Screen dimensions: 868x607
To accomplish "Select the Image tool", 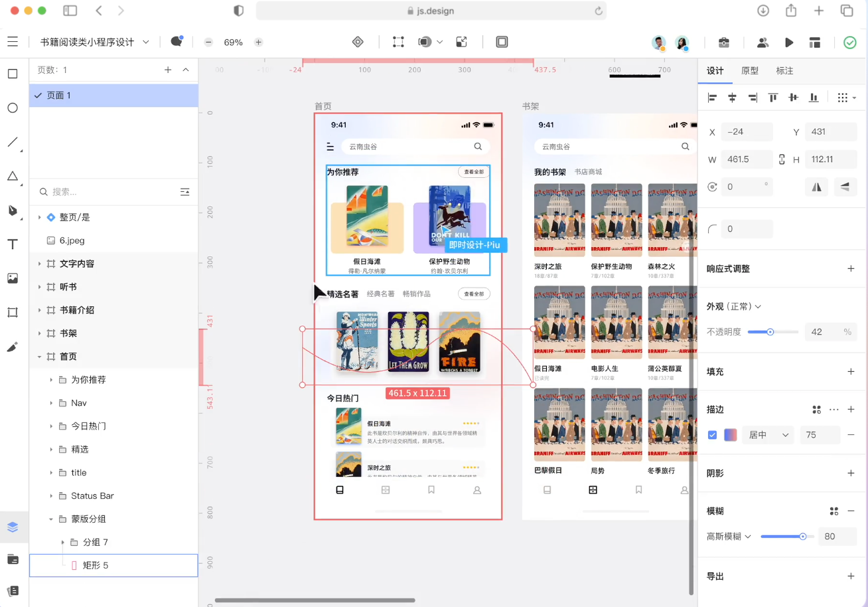I will pyautogui.click(x=13, y=278).
